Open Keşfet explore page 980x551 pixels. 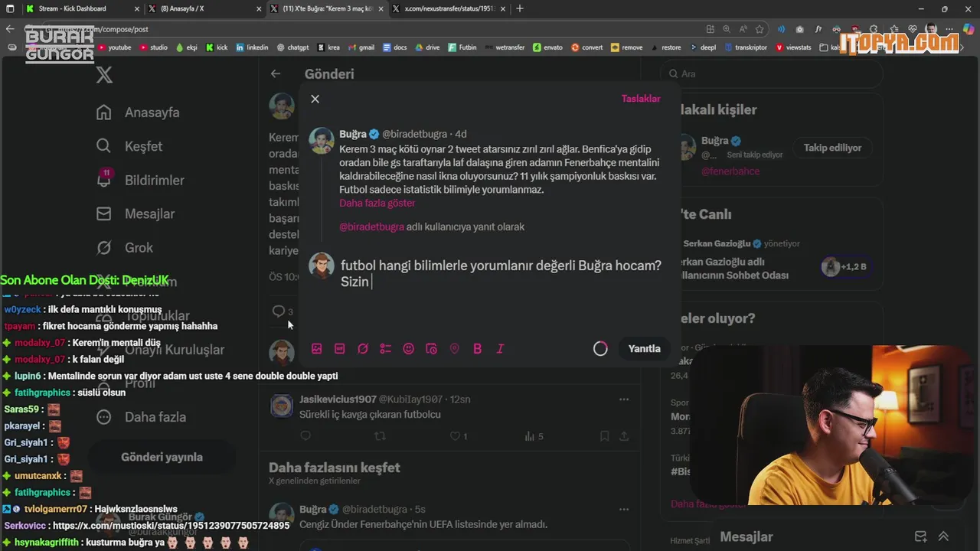coord(129,146)
